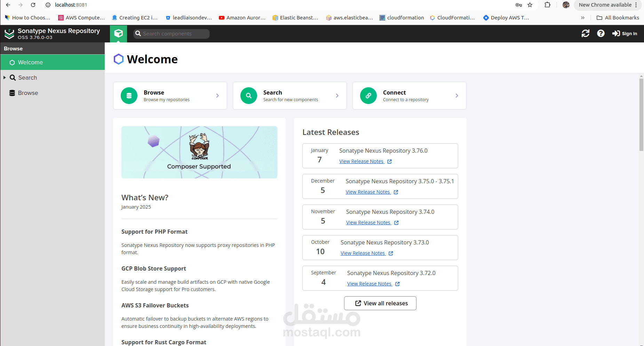
Task: Open the Help question mark menu
Action: [x=601, y=33]
